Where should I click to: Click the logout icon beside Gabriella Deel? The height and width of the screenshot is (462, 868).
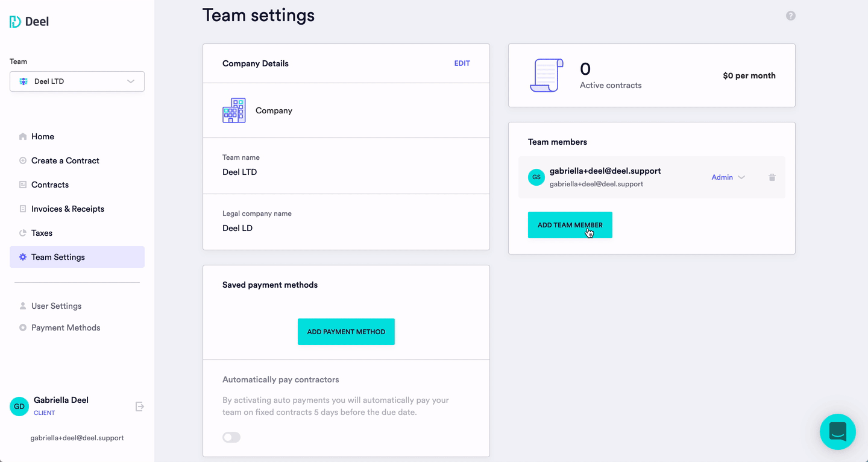[140, 407]
